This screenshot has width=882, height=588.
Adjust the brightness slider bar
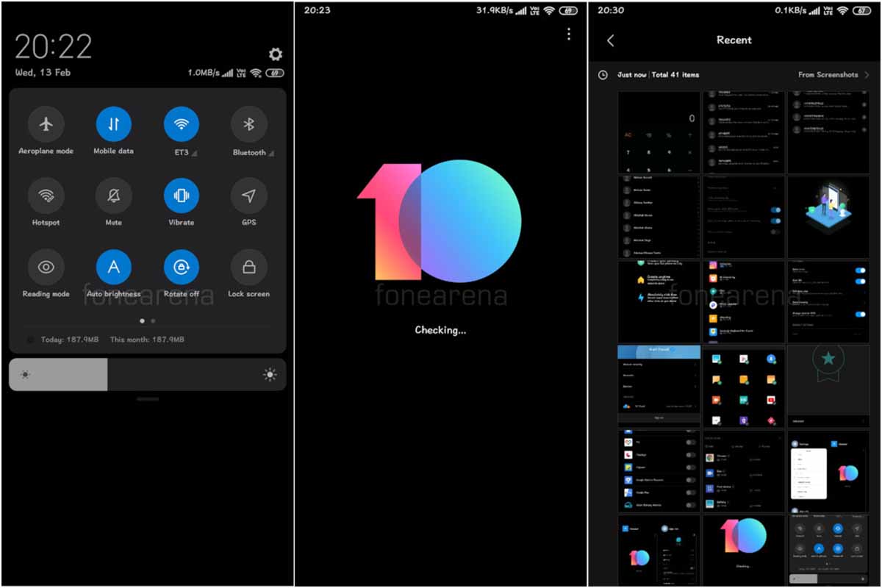point(148,375)
